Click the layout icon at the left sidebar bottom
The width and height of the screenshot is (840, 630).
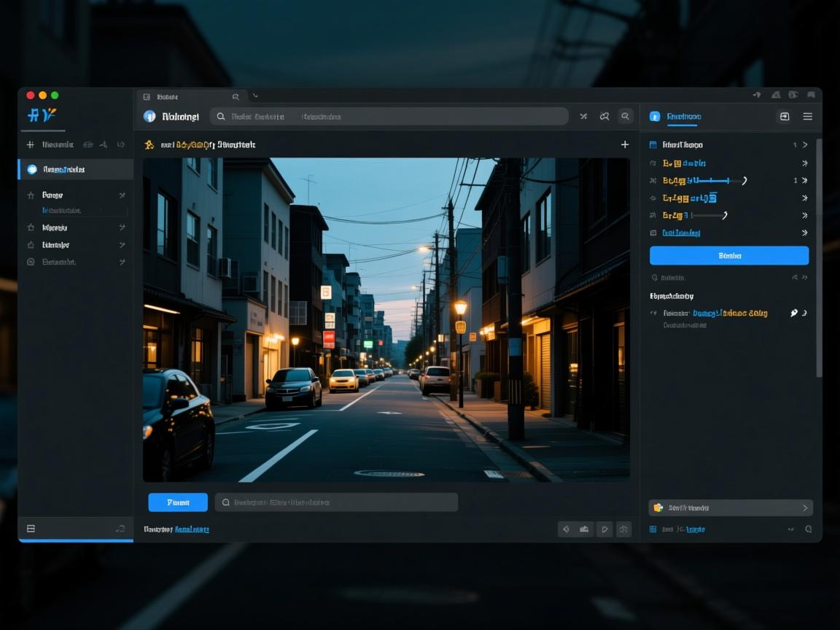[x=31, y=529]
